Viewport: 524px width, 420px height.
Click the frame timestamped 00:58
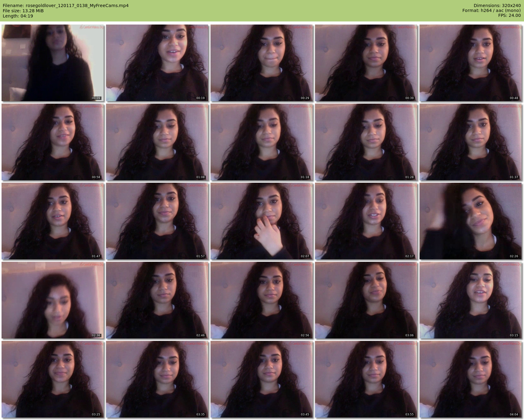pos(53,142)
